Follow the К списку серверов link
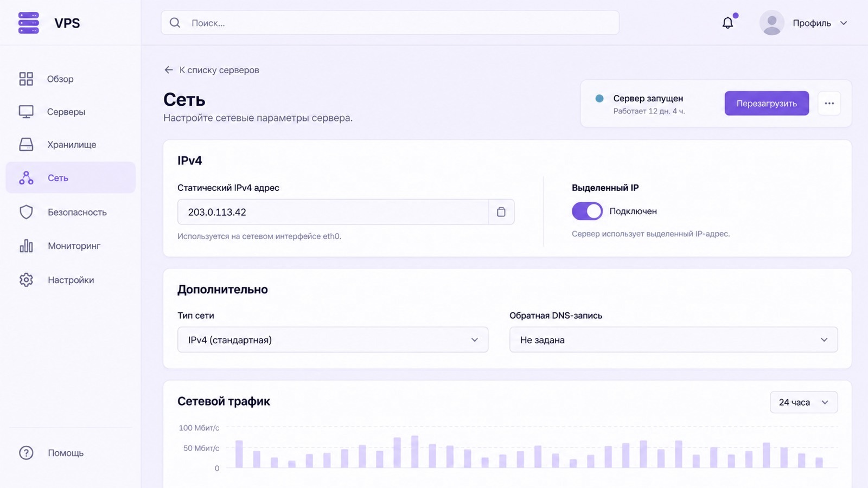 coord(219,70)
